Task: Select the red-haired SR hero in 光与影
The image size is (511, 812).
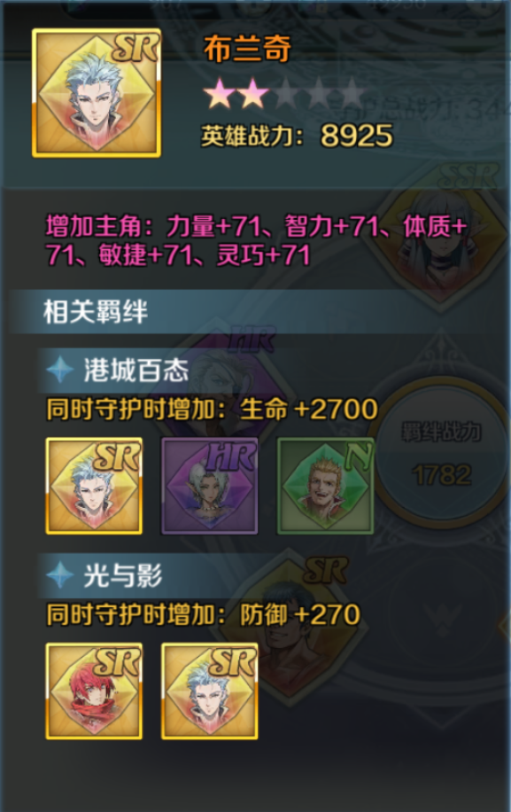Action: coord(94,691)
